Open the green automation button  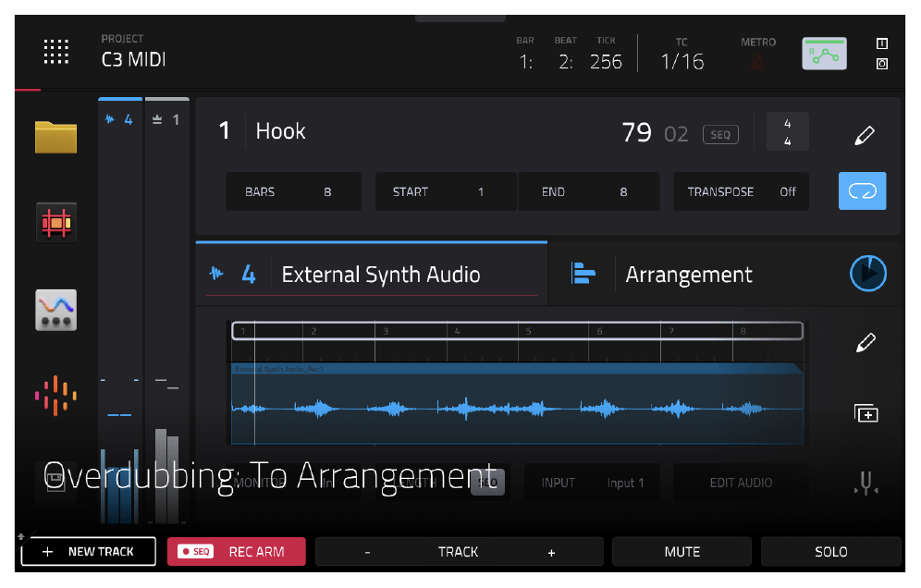point(824,54)
